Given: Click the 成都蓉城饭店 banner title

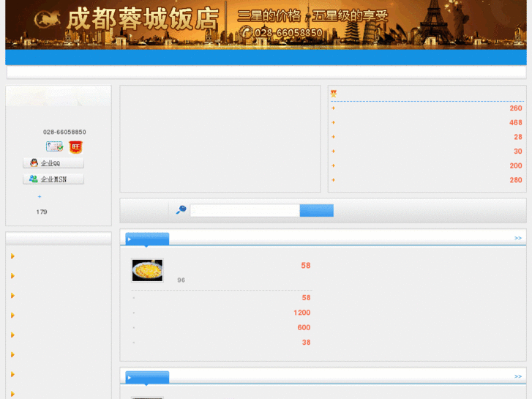Looking at the screenshot, I should pyautogui.click(x=143, y=19).
